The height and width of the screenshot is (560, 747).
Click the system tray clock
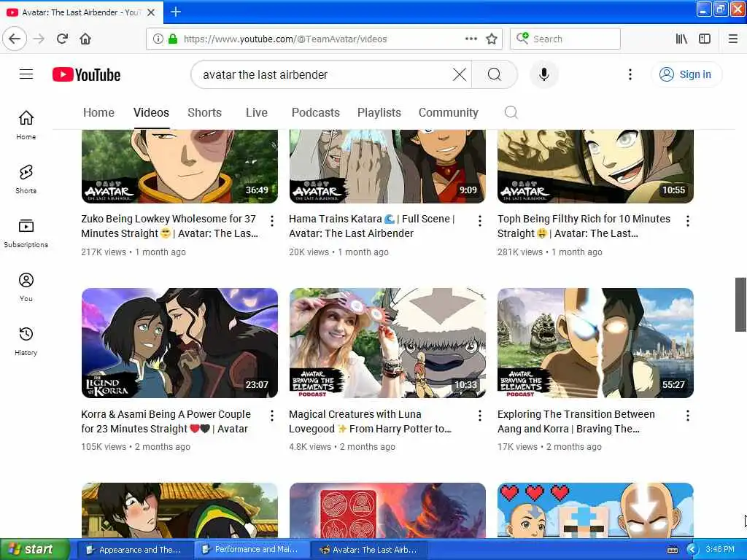tap(720, 549)
